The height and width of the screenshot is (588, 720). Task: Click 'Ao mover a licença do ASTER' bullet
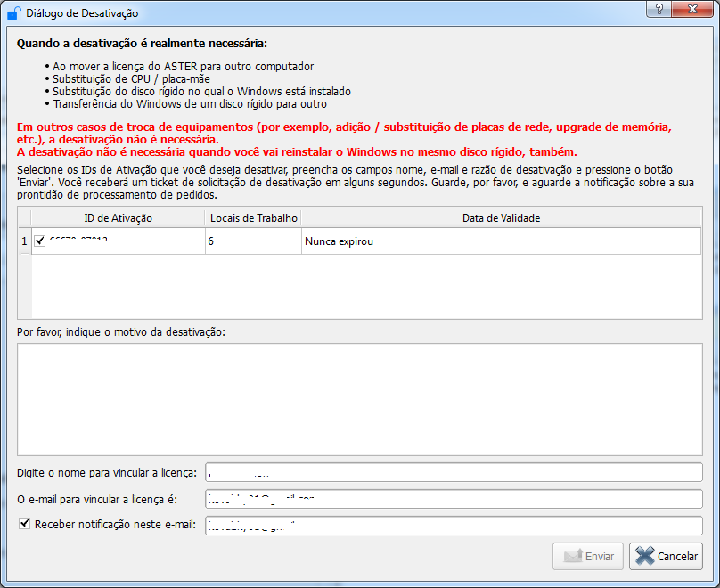click(x=184, y=67)
